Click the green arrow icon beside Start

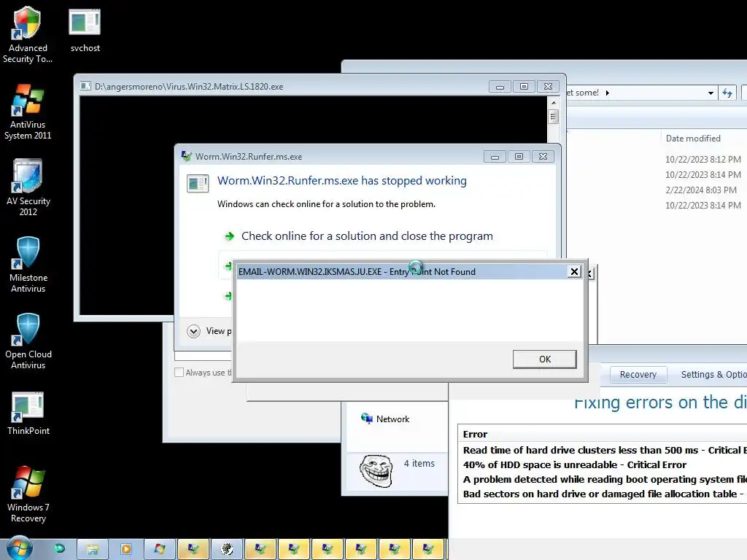point(60,548)
